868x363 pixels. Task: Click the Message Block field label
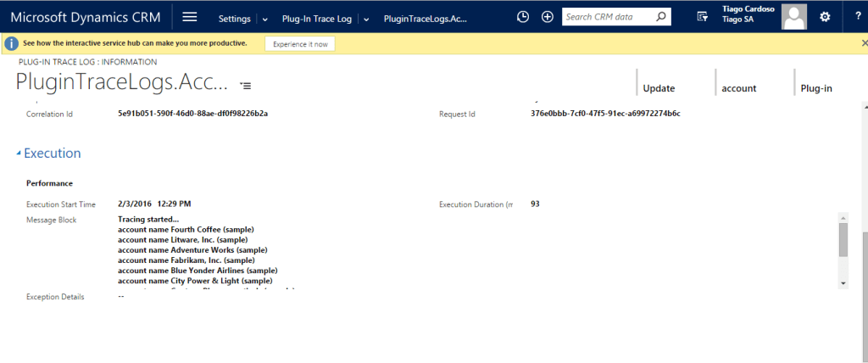click(52, 220)
